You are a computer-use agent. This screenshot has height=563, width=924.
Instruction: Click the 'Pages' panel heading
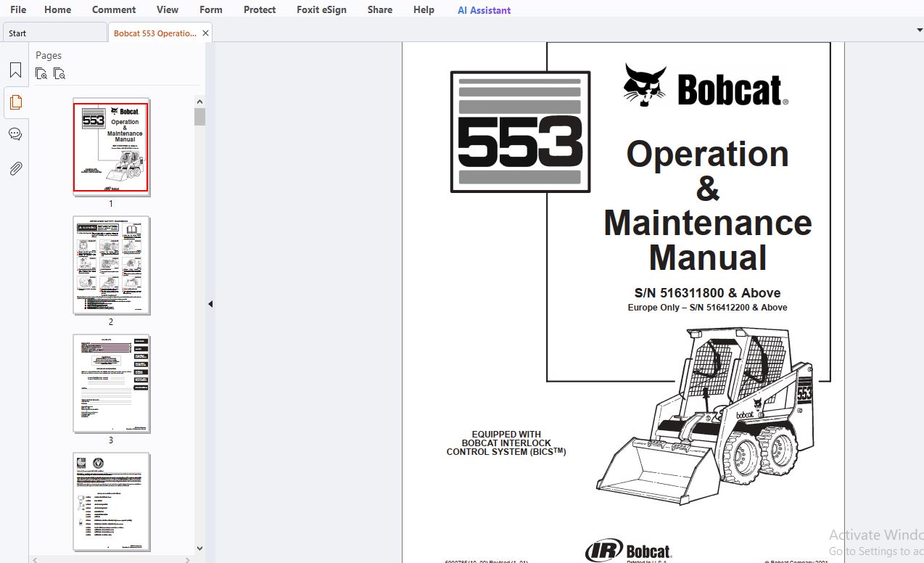[49, 55]
